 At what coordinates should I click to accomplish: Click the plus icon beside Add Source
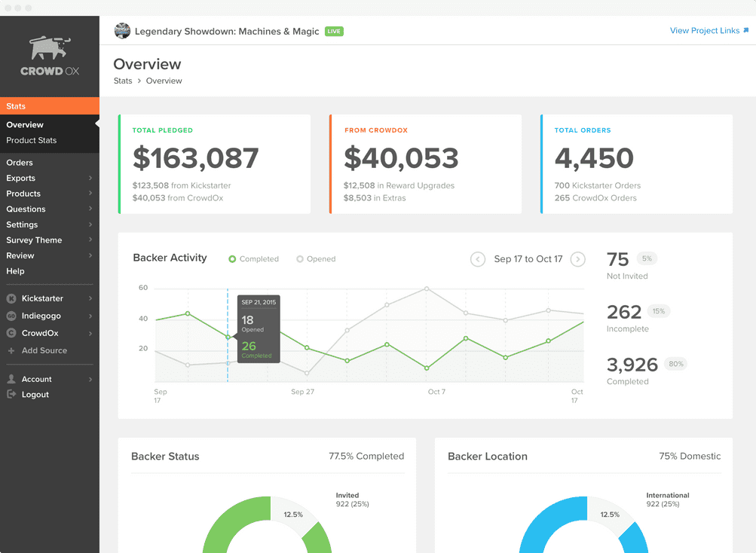11,350
